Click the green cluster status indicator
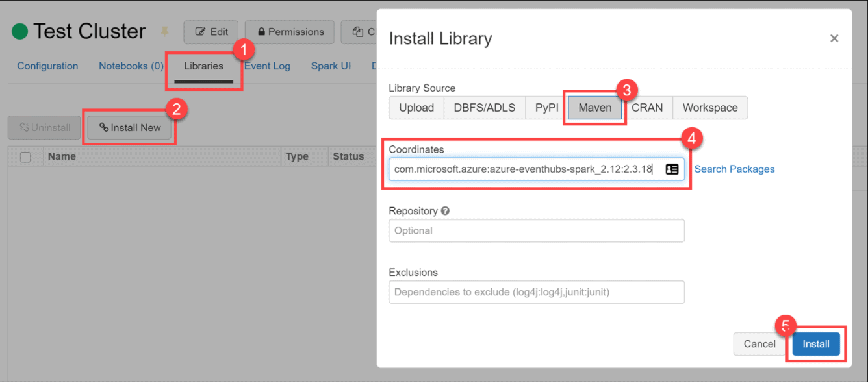The width and height of the screenshot is (868, 383). pyautogui.click(x=20, y=31)
